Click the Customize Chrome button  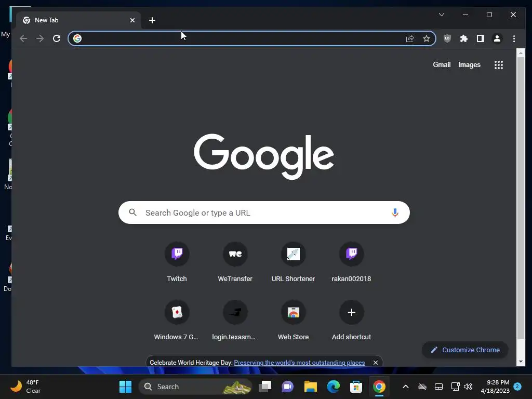pyautogui.click(x=465, y=350)
